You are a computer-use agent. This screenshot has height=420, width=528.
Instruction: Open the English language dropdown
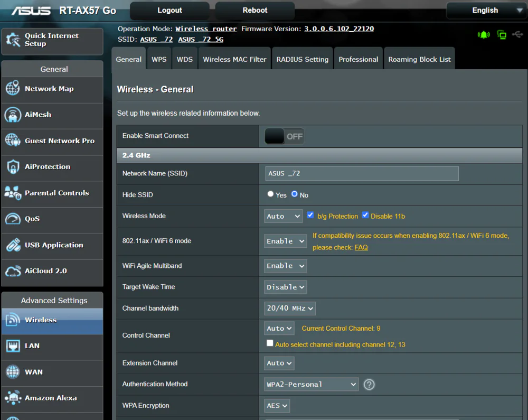point(486,11)
